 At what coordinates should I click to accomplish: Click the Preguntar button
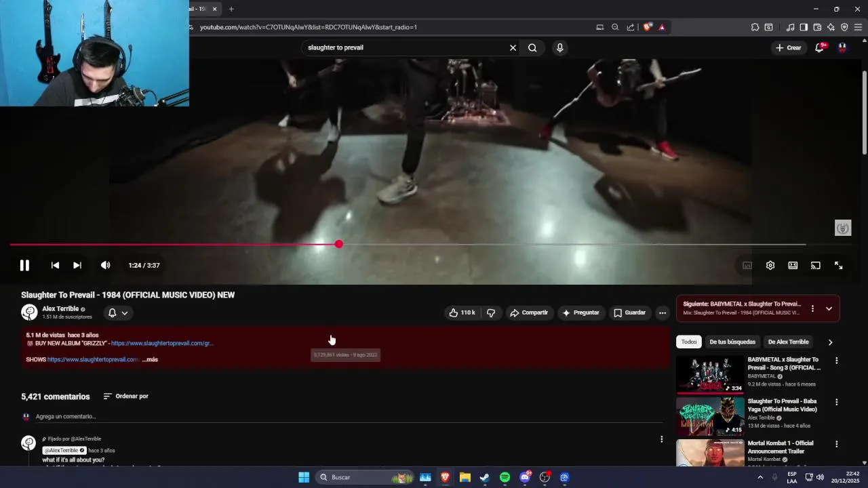(581, 312)
